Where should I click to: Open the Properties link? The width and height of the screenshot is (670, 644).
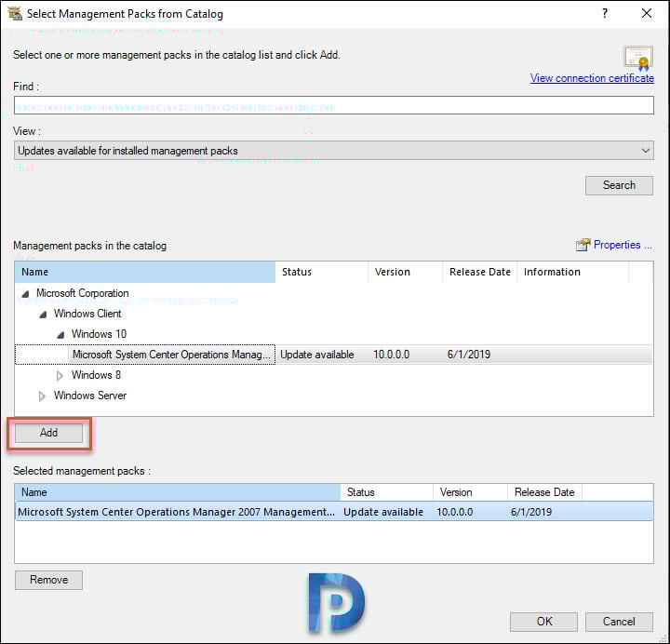pyautogui.click(x=623, y=245)
